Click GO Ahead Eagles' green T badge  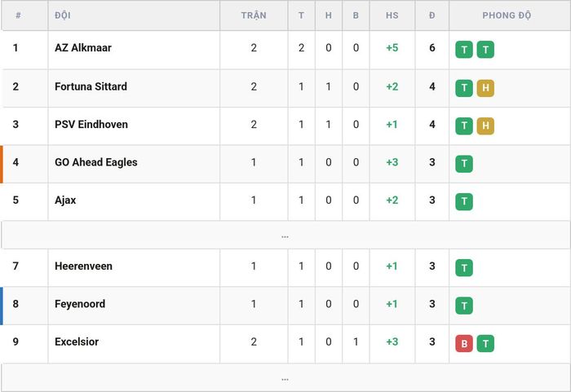click(x=464, y=164)
